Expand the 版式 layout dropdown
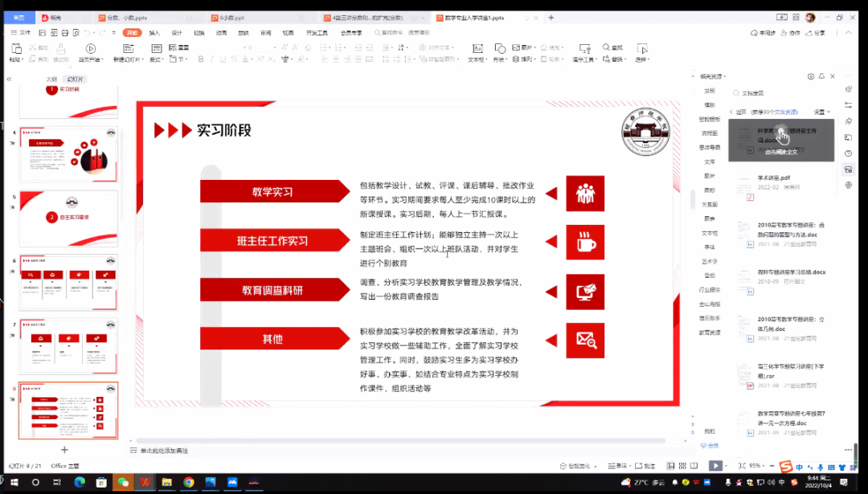This screenshot has width=868, height=494. 156,59
